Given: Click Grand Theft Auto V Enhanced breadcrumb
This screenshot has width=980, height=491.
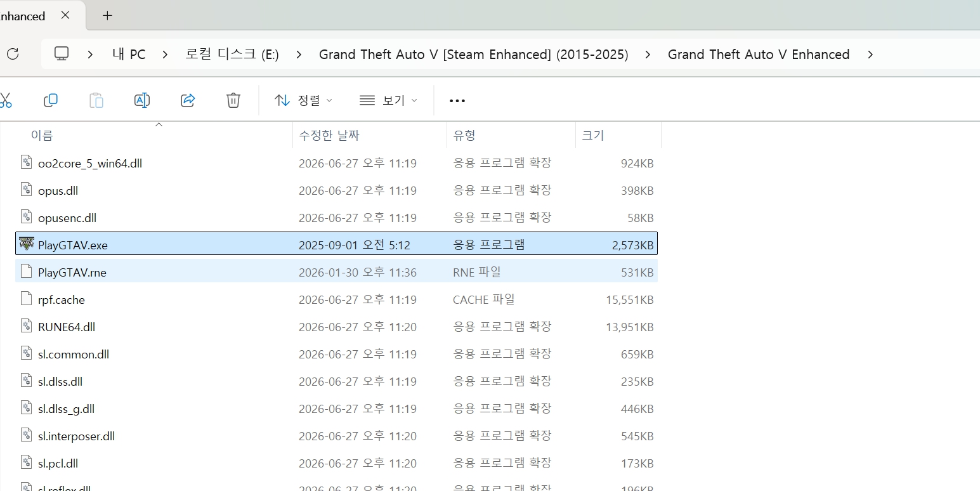Looking at the screenshot, I should click(x=759, y=55).
